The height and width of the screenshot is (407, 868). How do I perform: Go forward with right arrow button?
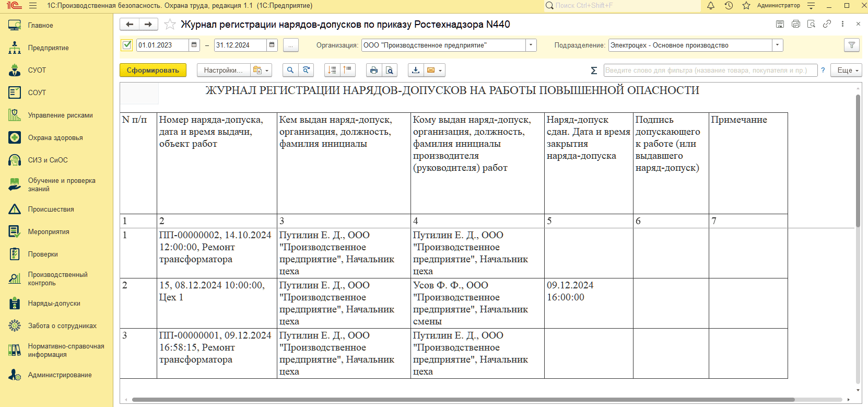point(148,25)
